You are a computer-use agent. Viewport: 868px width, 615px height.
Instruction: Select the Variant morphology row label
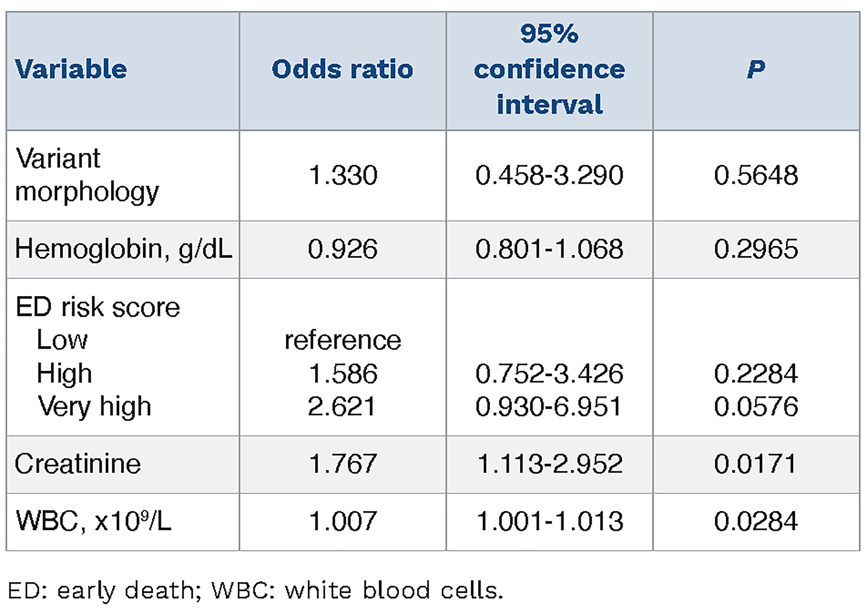(87, 175)
